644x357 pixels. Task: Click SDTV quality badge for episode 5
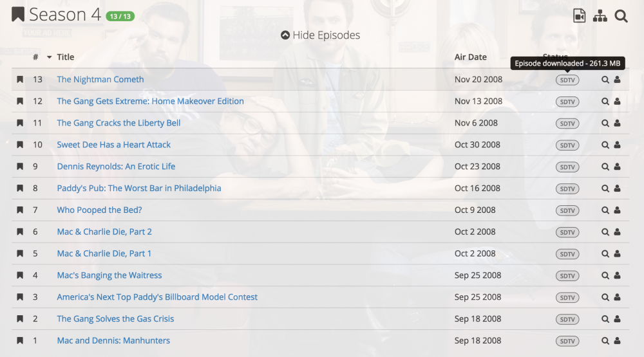[567, 254]
